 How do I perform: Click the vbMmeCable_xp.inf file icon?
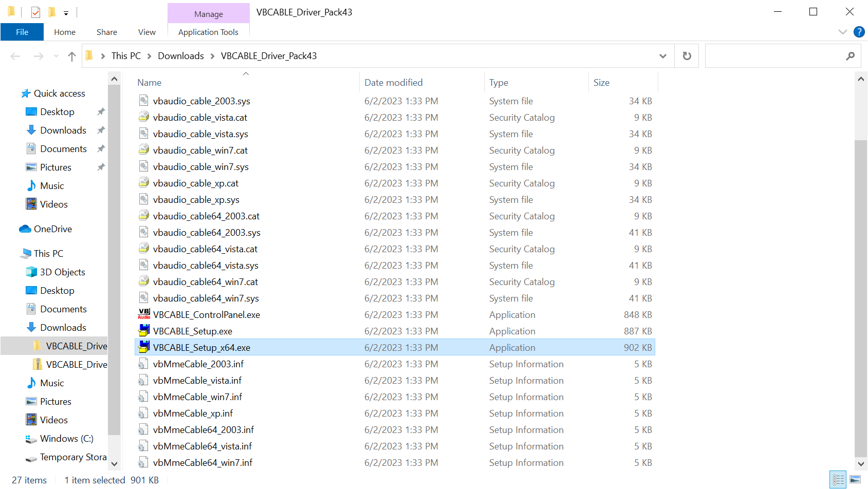[x=143, y=413]
